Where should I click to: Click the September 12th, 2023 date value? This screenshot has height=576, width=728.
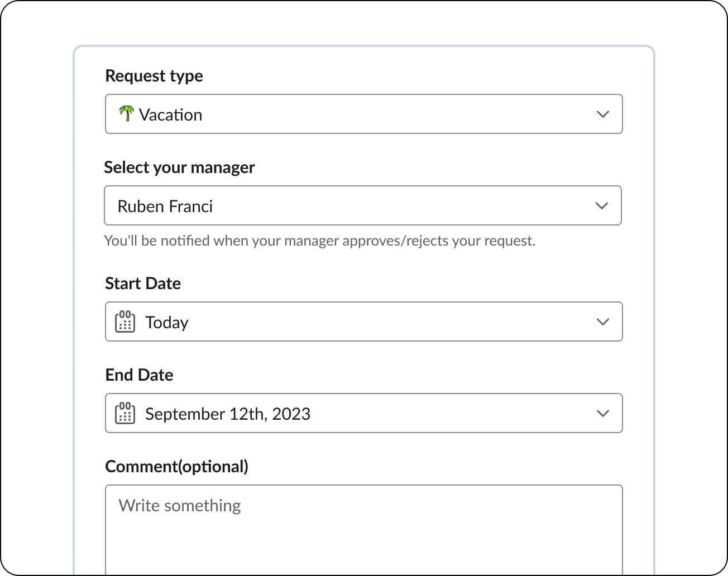228,414
